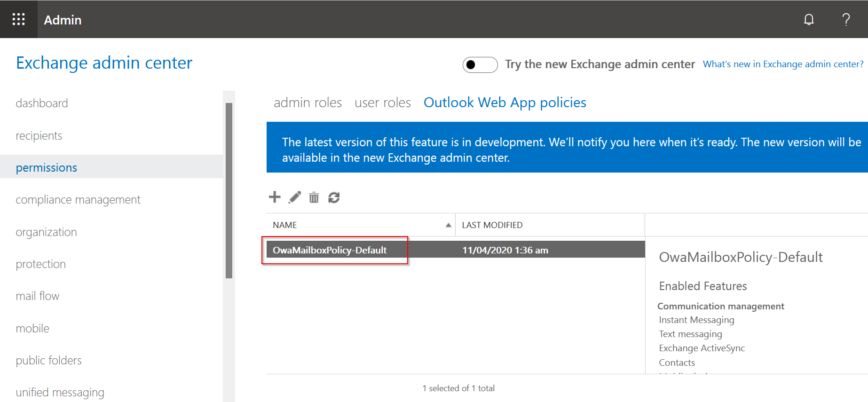Switch to user roles tab

382,102
